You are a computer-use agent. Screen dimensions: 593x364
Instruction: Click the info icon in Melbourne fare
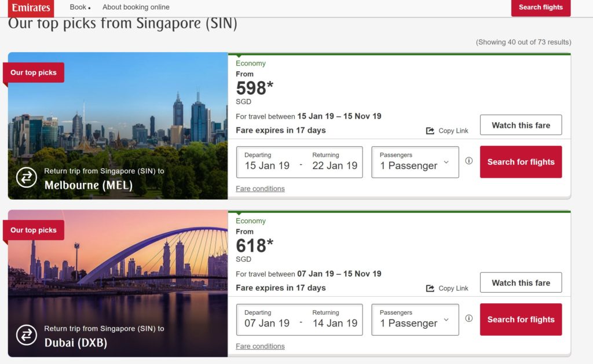click(468, 161)
